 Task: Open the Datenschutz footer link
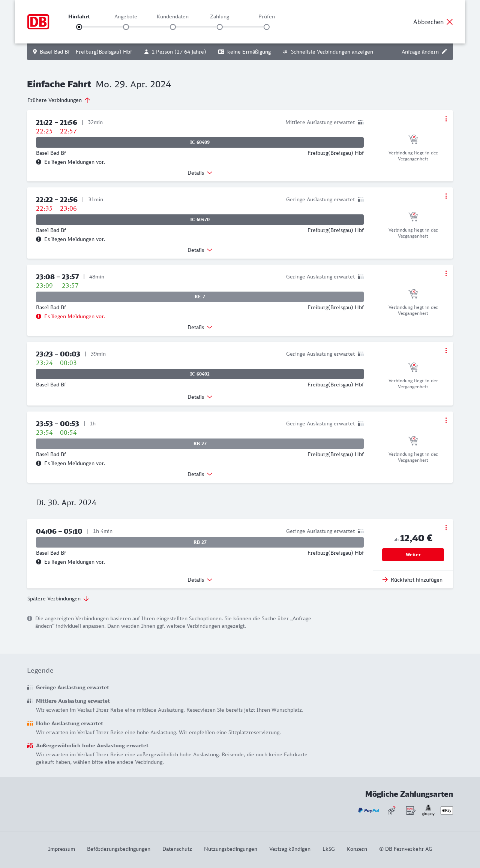tap(177, 849)
